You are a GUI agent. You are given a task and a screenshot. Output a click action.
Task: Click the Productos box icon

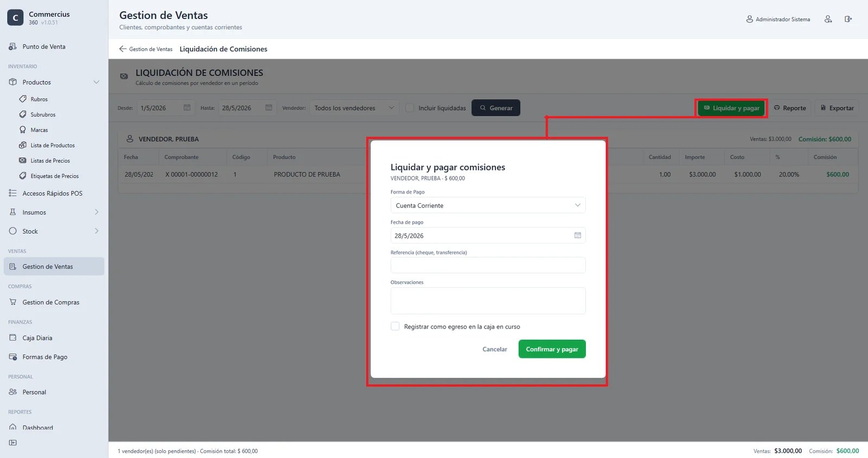click(13, 82)
